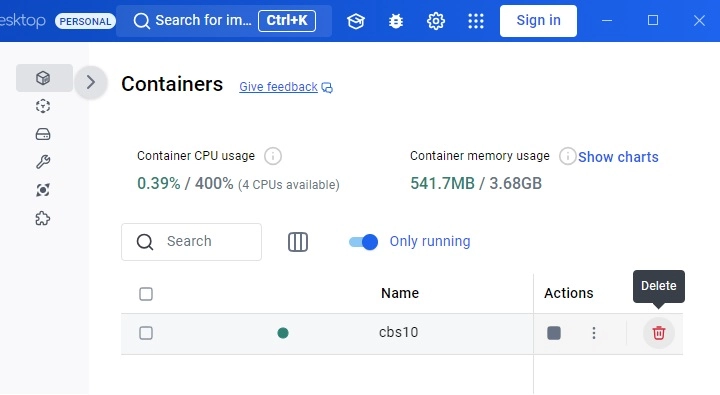Click the Actions column header
This screenshot has height=395, width=720.
click(x=568, y=293)
